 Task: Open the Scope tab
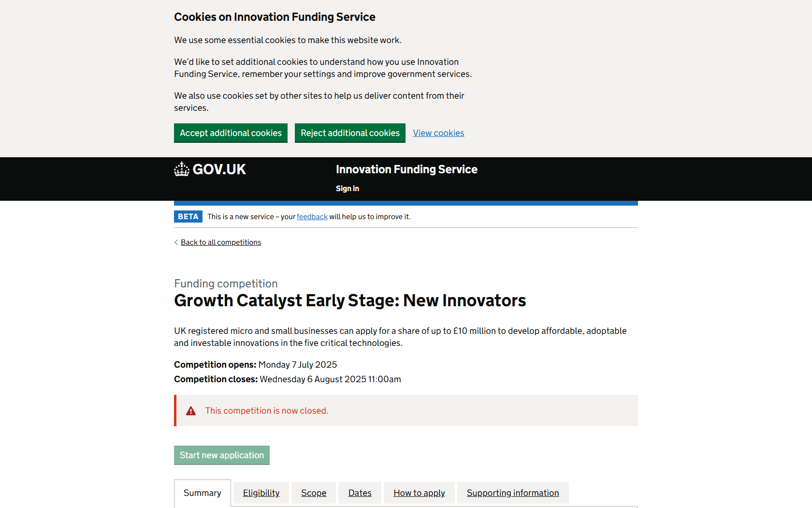coord(314,493)
